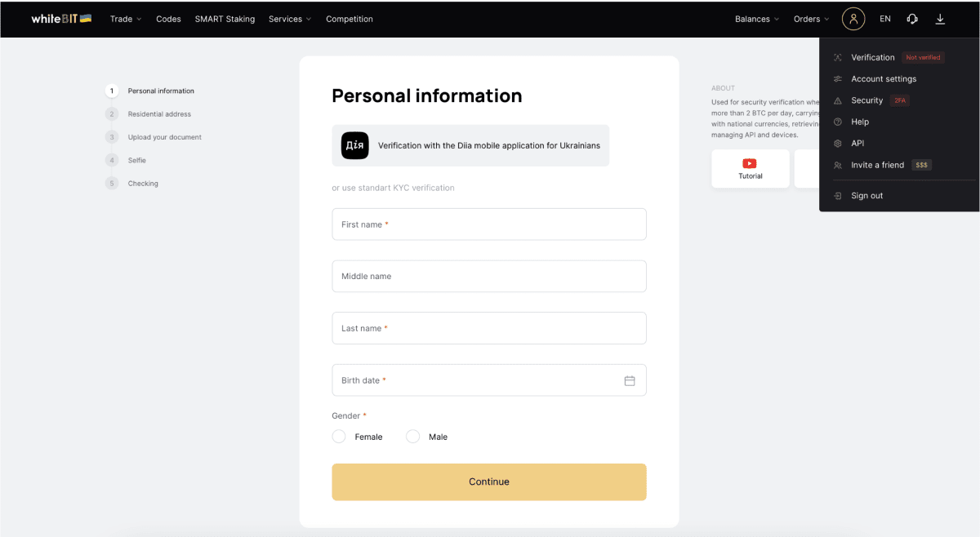Select the Male gender option
The width and height of the screenshot is (980, 537).
[x=427, y=437]
